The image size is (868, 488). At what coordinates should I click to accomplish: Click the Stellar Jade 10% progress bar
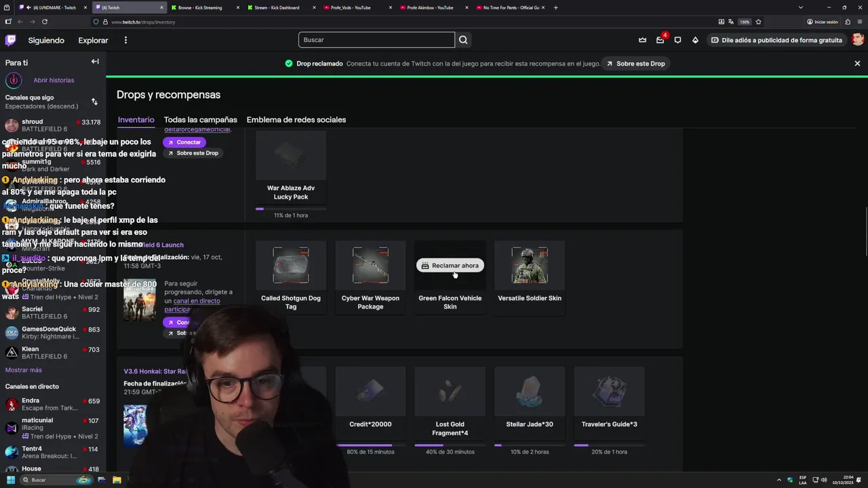pos(530,445)
